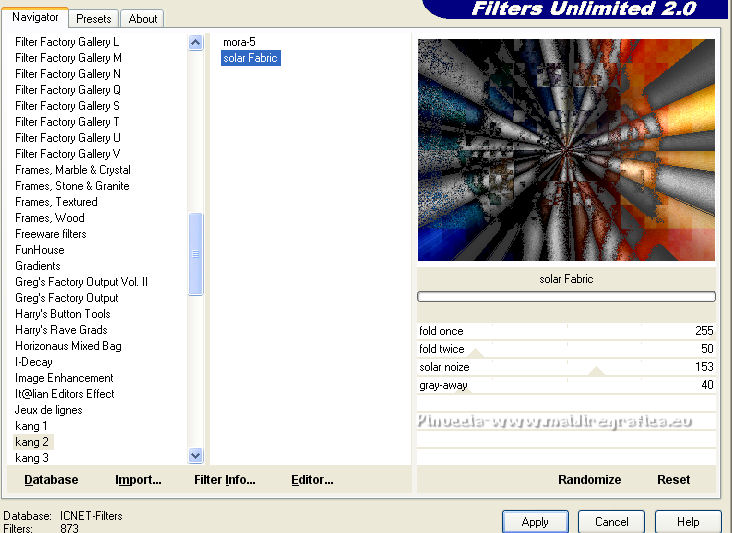Select Harry's Rave Grads category
The image size is (732, 533).
[61, 330]
